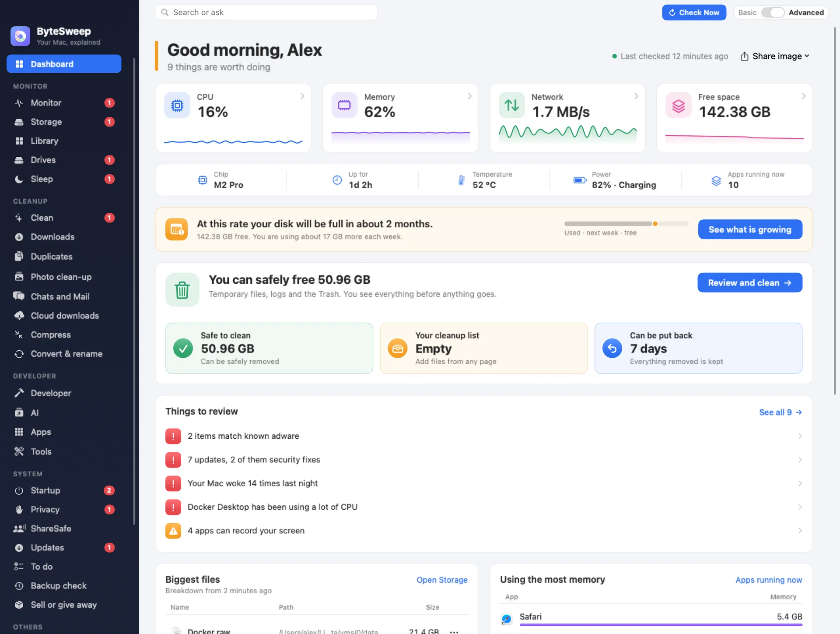Open Storage in the sidebar
Screen dimensions: 840x634
[x=64, y=122]
